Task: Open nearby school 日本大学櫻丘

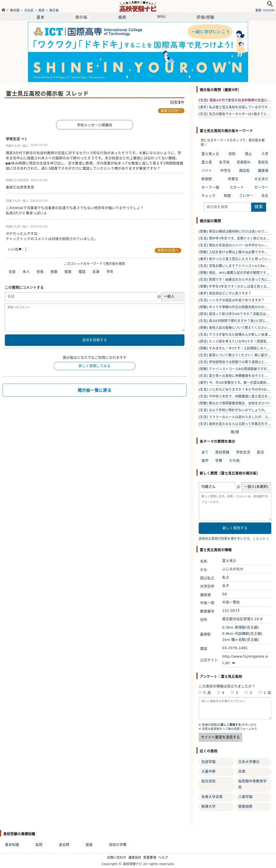Action: coord(253,762)
